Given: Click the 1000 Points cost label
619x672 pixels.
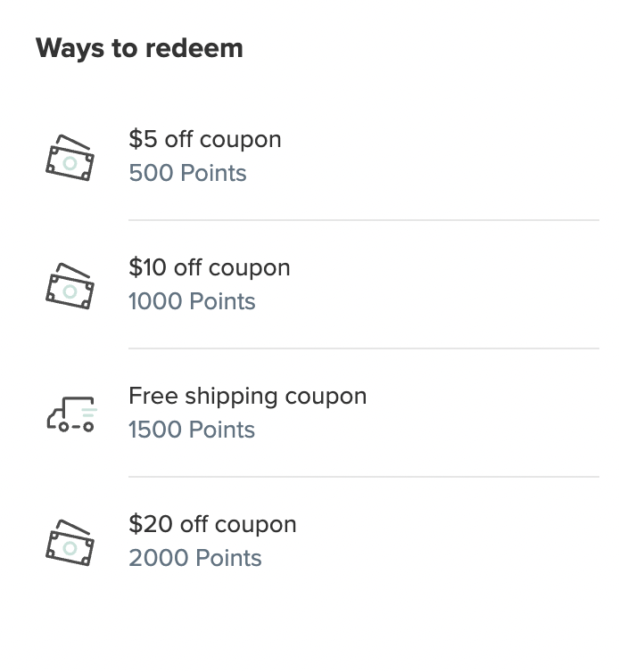Looking at the screenshot, I should click(x=192, y=301).
